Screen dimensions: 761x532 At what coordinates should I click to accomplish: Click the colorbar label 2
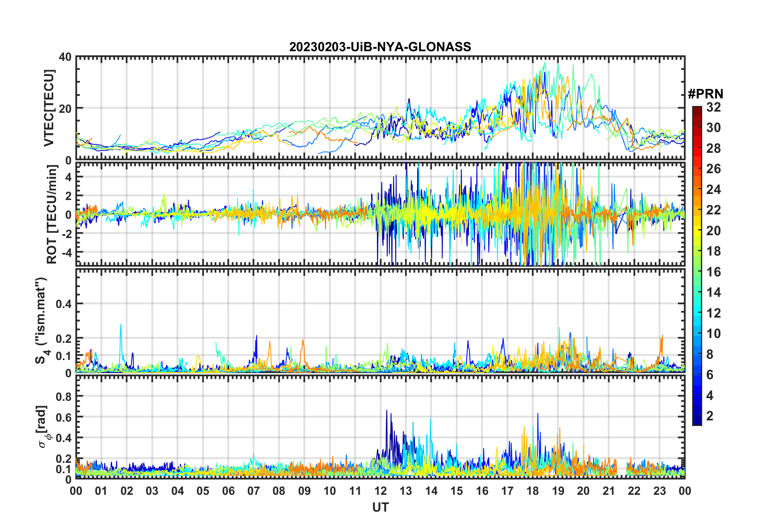(710, 416)
